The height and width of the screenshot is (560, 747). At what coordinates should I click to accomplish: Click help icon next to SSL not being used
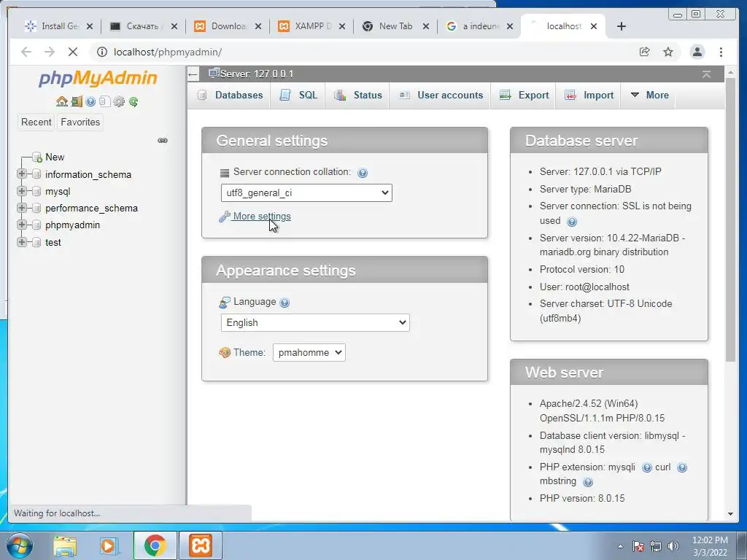[572, 222]
